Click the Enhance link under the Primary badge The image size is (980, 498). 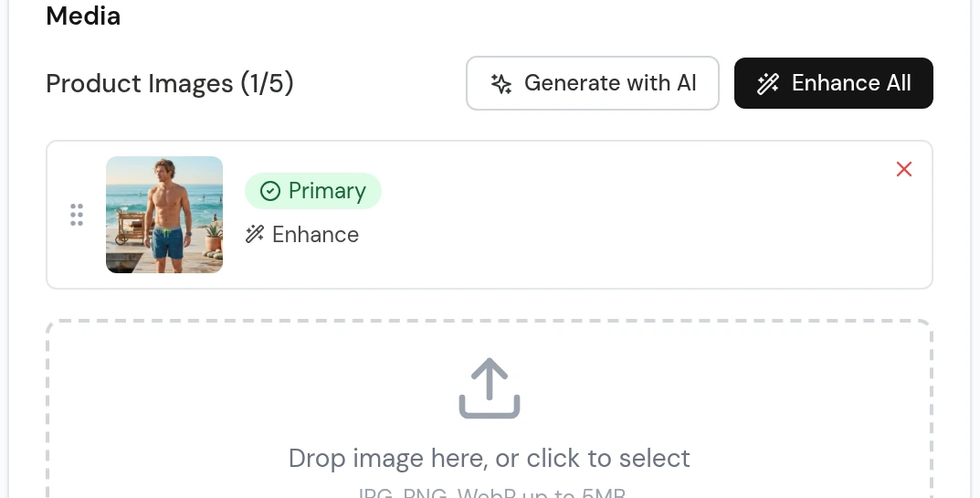302,235
